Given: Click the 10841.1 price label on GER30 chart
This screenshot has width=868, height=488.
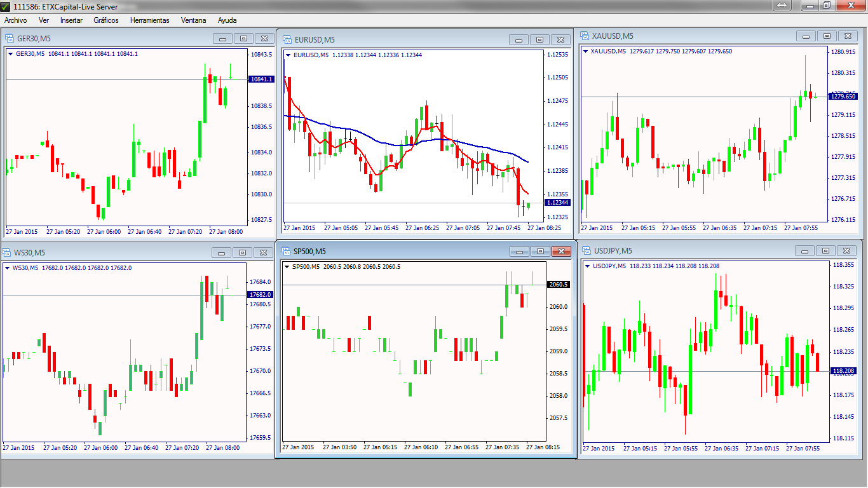Looking at the screenshot, I should 262,79.
